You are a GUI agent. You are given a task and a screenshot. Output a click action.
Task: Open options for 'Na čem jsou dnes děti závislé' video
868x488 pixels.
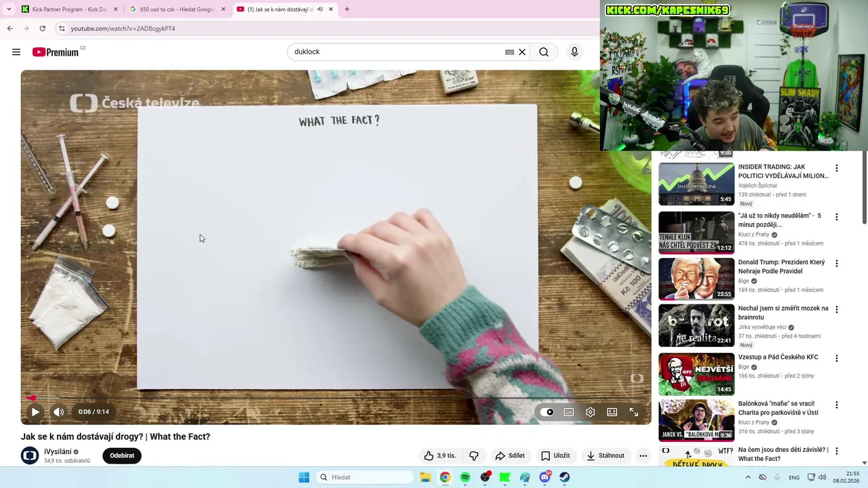[836, 451]
